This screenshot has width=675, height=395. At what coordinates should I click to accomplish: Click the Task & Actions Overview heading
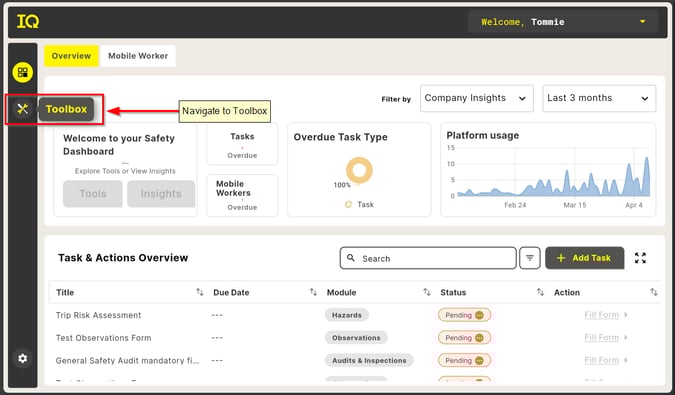point(123,258)
